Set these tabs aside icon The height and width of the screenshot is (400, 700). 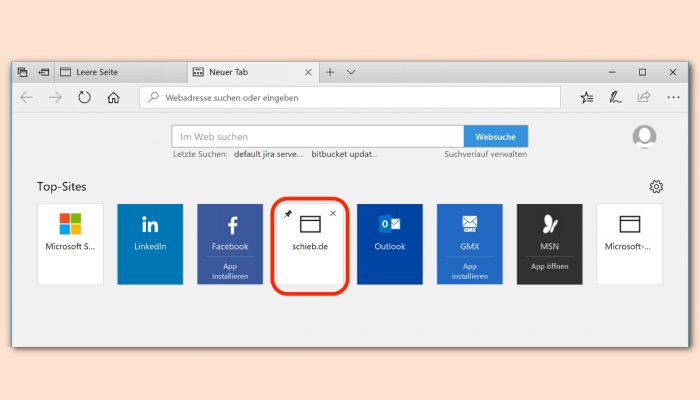pyautogui.click(x=44, y=72)
